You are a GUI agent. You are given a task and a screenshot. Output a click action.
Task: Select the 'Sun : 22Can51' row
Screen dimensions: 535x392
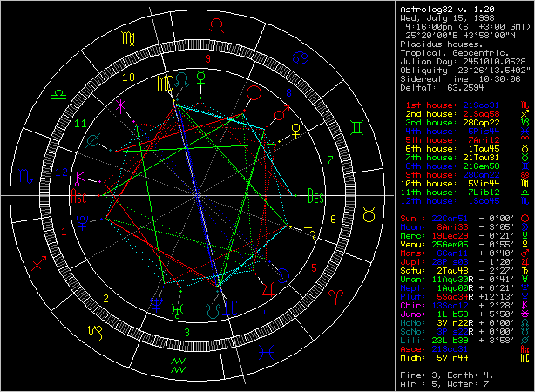coord(457,219)
